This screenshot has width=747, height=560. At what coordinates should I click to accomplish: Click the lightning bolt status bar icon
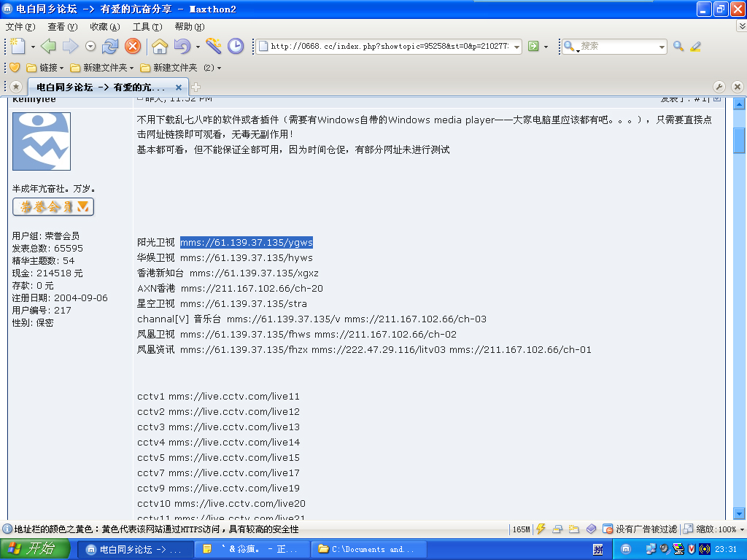541,529
